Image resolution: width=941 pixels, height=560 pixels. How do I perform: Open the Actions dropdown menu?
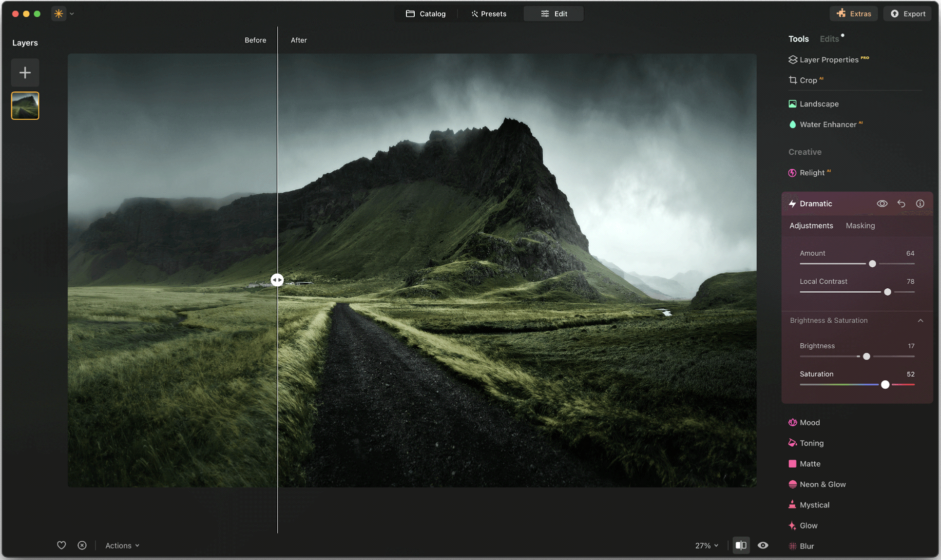pos(122,546)
